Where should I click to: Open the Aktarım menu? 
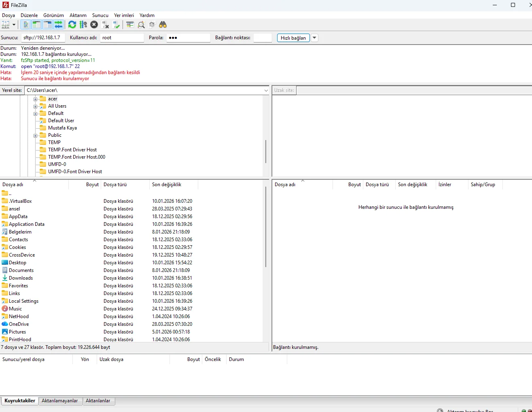point(78,15)
